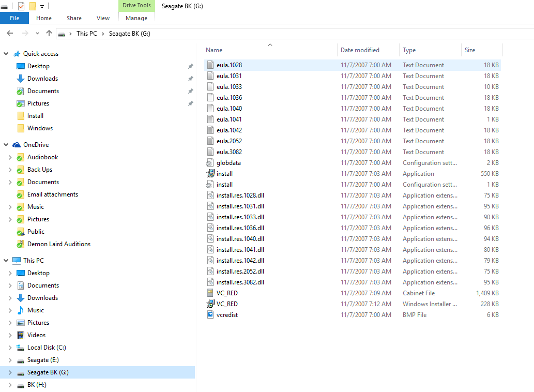This screenshot has height=392, width=534.
Task: Select the eula.1028 text file icon
Action: point(210,65)
